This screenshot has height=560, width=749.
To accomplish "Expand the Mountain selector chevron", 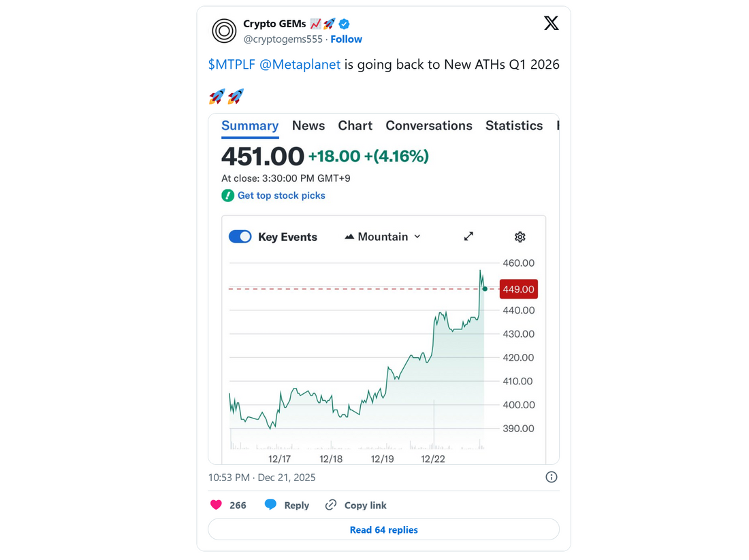I will (x=417, y=237).
